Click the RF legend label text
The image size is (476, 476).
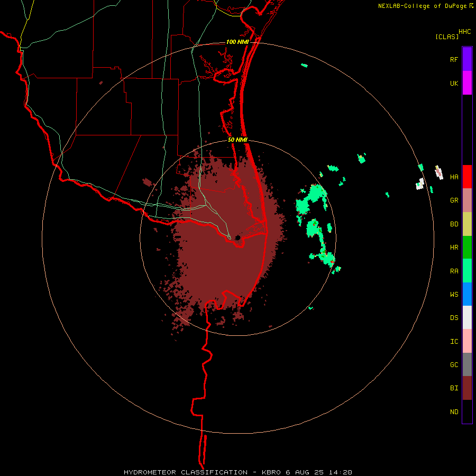tap(454, 59)
